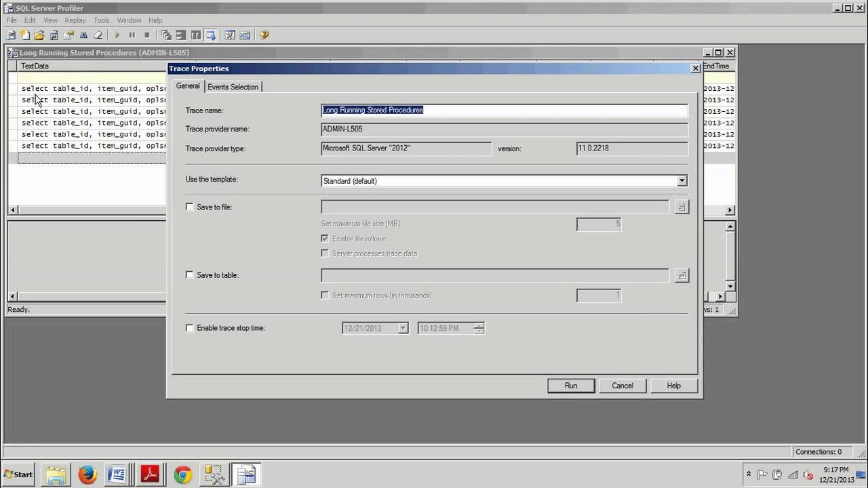Image resolution: width=868 pixels, height=488 pixels.
Task: Click the Open Table toolbar icon
Action: click(54, 35)
